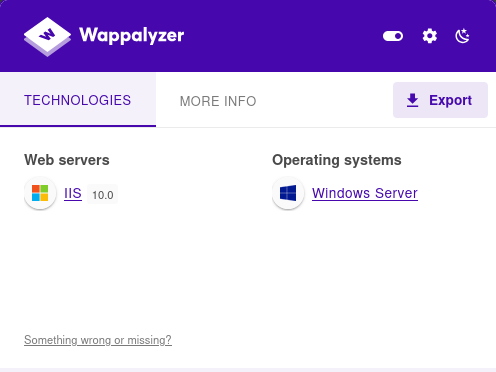This screenshot has height=372, width=496.
Task: Click the IIS Microsoft logo icon
Action: click(x=40, y=193)
